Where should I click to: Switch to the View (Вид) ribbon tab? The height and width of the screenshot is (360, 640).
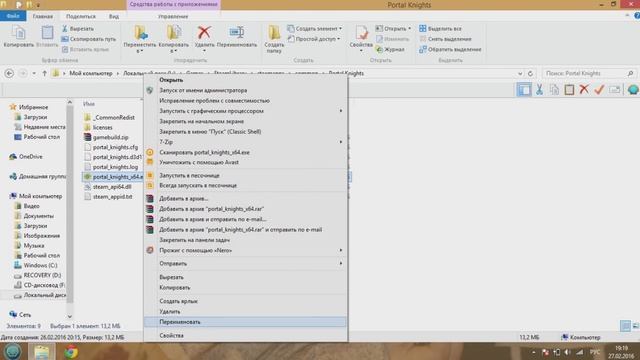point(114,16)
